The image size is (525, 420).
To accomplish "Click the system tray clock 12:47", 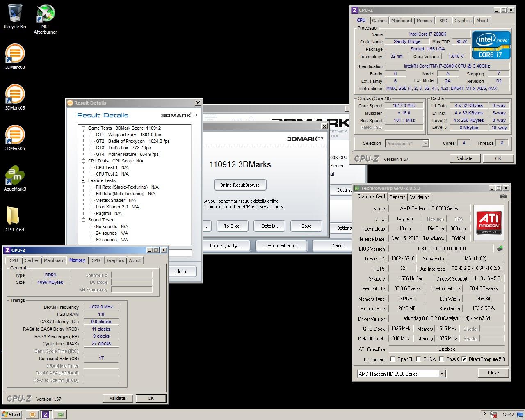I will click(x=508, y=415).
